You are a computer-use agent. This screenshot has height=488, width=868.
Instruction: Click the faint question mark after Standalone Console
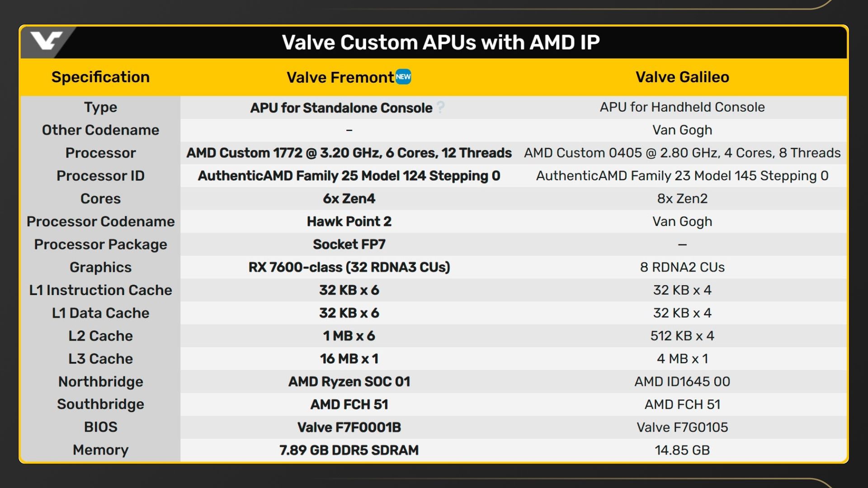click(441, 108)
